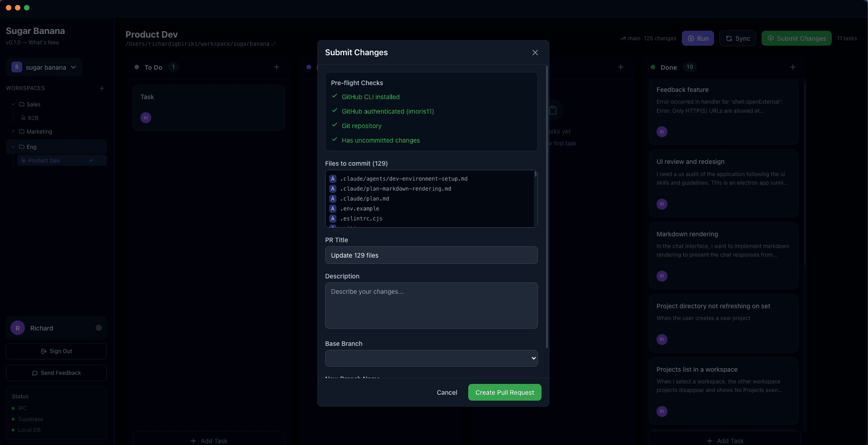Viewport: 868px width, 445px height.
Task: Click the Description text area
Action: 431,306
